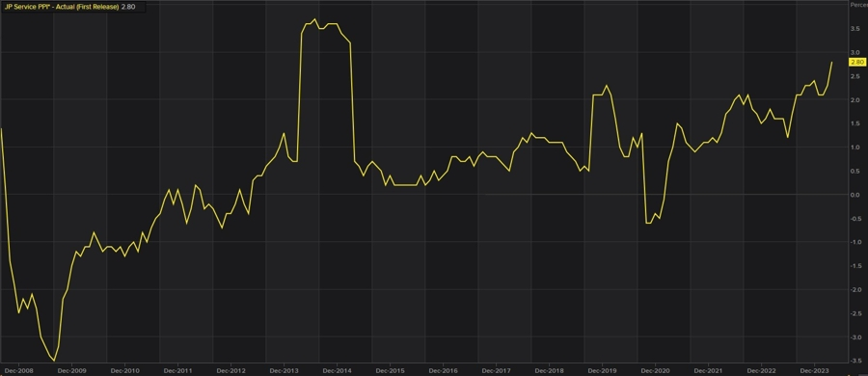Click the 1.5 y-axis value
868x376 pixels.
[854, 124]
